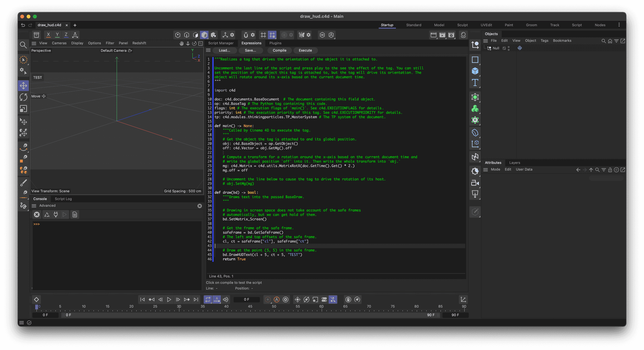Image resolution: width=644 pixels, height=350 pixels.
Task: Click the frame input field at bottom
Action: pyautogui.click(x=247, y=299)
